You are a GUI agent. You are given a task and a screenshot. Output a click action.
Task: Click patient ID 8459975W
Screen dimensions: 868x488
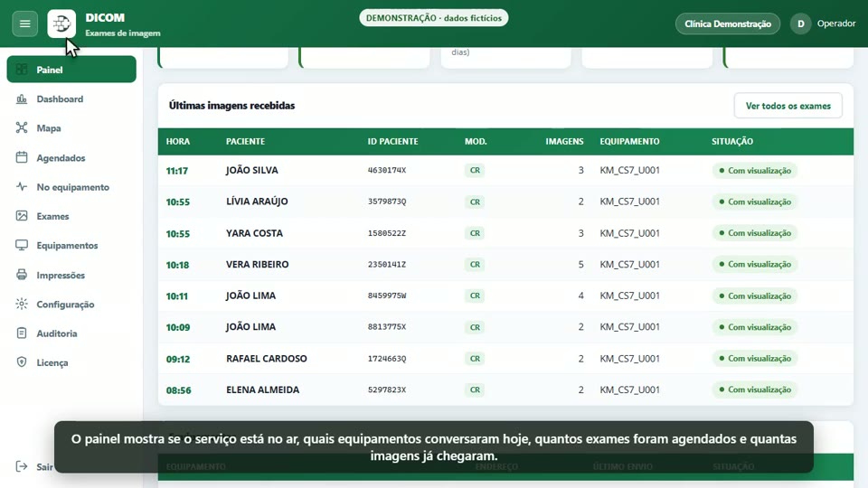pos(387,296)
